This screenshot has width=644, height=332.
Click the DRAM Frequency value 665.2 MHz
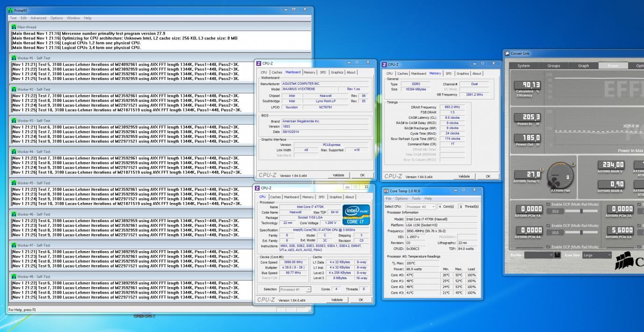pyautogui.click(x=453, y=107)
